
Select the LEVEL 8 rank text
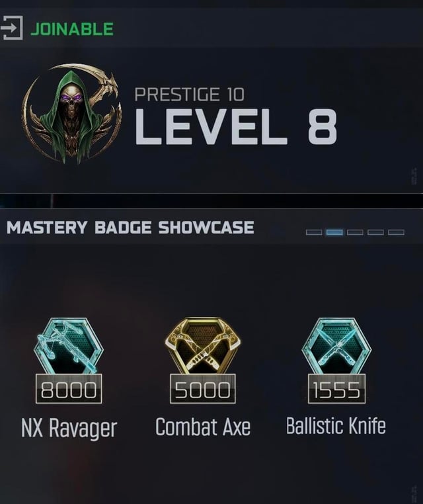pos(236,126)
